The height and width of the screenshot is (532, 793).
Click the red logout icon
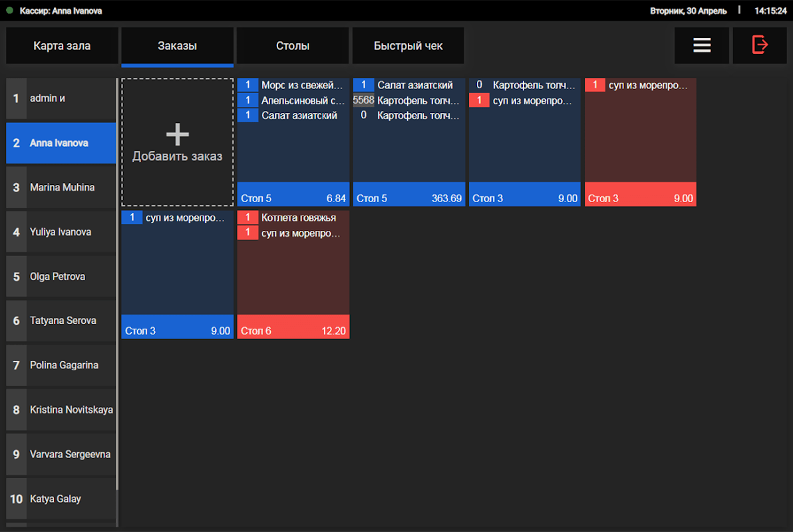click(760, 45)
